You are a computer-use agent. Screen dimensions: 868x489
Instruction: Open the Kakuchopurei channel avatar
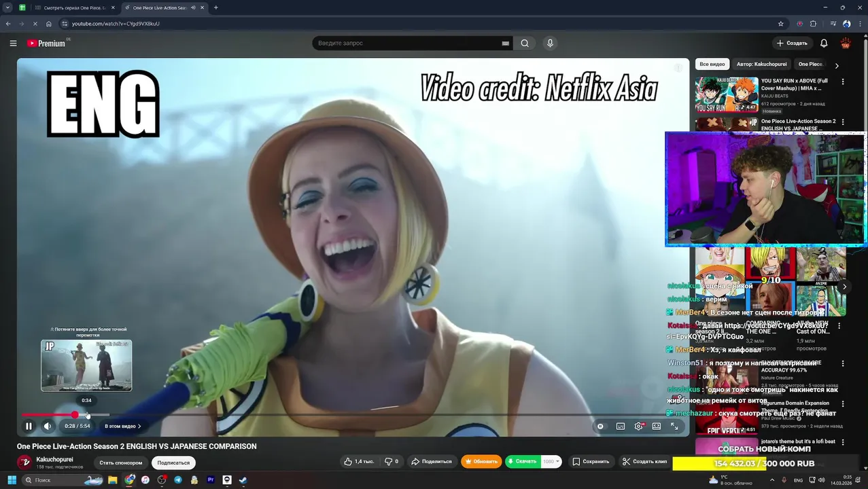point(24,462)
